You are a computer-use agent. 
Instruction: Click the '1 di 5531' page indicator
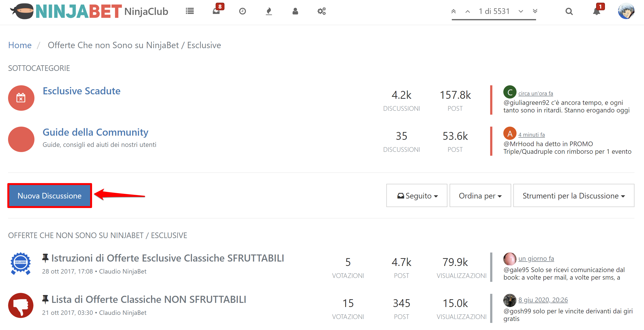pyautogui.click(x=494, y=11)
